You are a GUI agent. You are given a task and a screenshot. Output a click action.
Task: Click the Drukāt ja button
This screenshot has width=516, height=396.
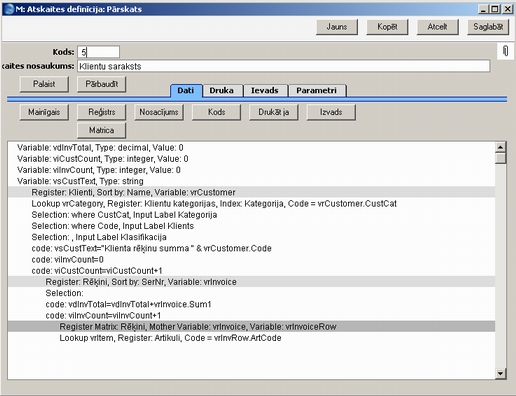point(274,112)
